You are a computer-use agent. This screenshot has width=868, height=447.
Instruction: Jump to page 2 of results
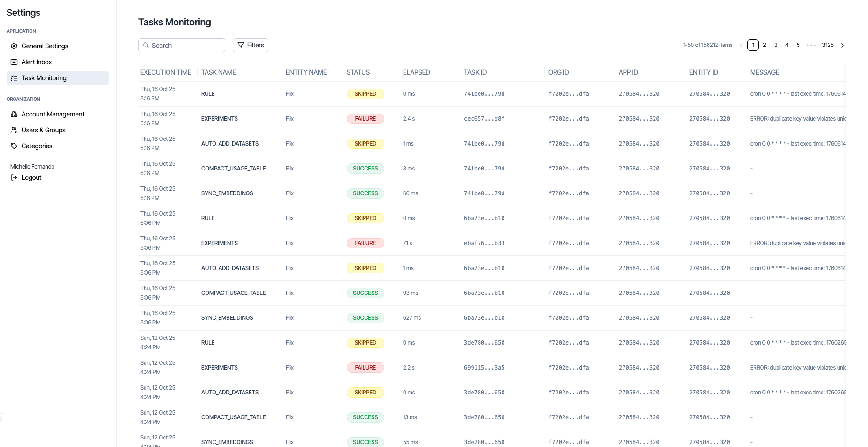[x=764, y=45]
